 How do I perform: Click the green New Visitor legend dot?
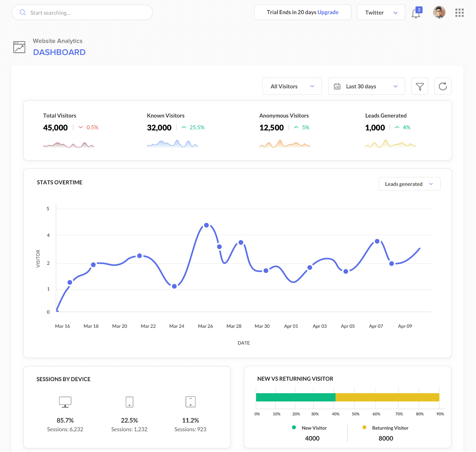tap(294, 428)
